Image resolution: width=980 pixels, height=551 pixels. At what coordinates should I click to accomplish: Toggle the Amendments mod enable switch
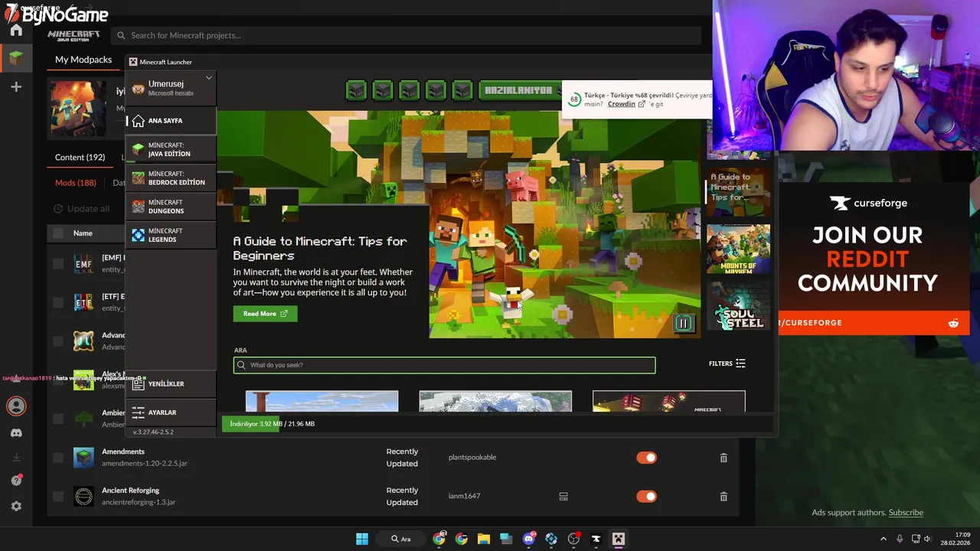click(x=646, y=458)
